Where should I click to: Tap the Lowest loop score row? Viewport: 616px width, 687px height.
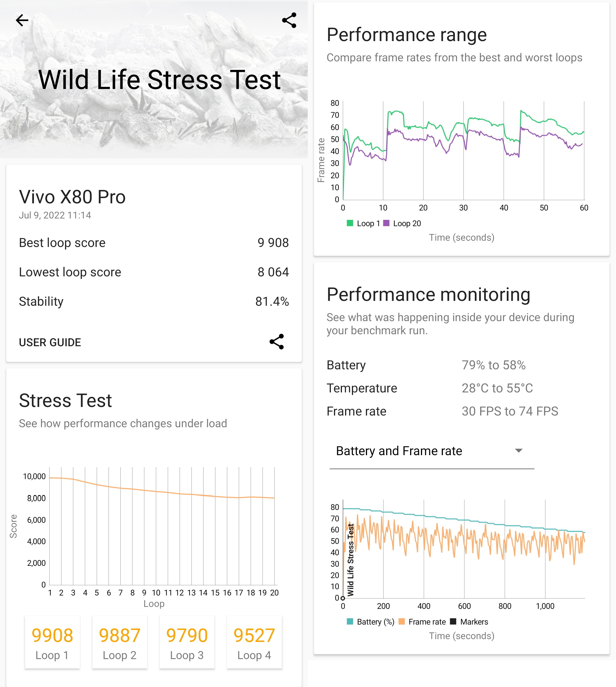tap(154, 272)
